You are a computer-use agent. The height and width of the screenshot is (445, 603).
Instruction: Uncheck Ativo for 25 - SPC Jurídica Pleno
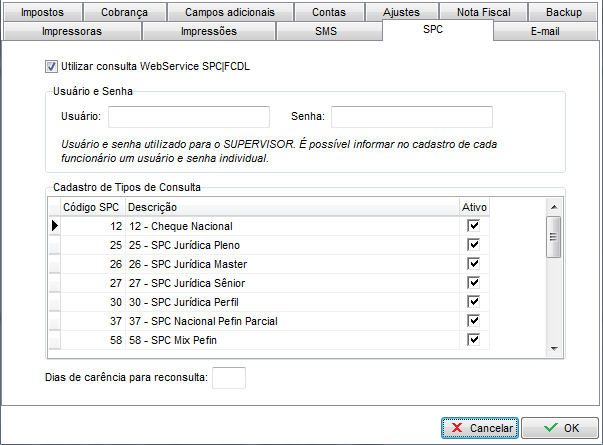[x=474, y=245]
